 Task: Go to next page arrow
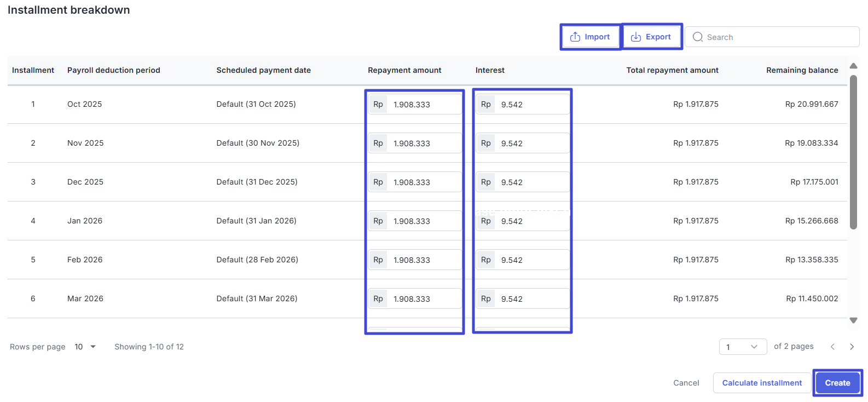tap(852, 347)
